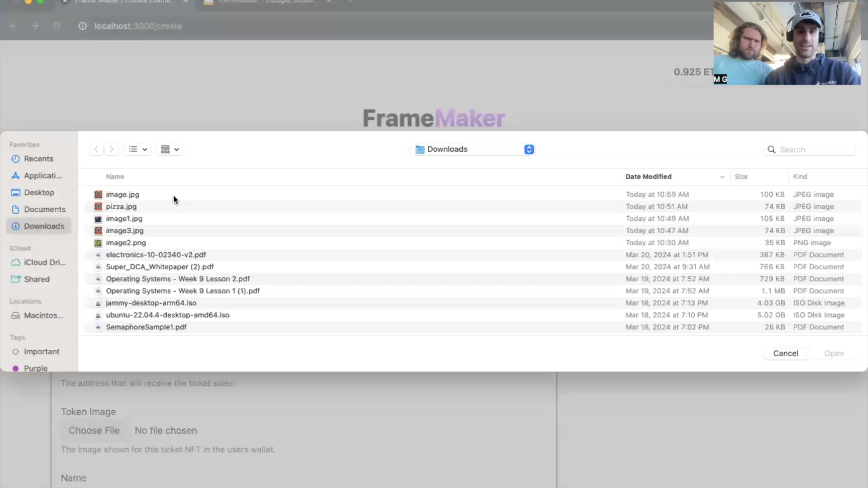Click image3.jpg thumbnail icon
This screenshot has height=488, width=868.
tap(98, 231)
